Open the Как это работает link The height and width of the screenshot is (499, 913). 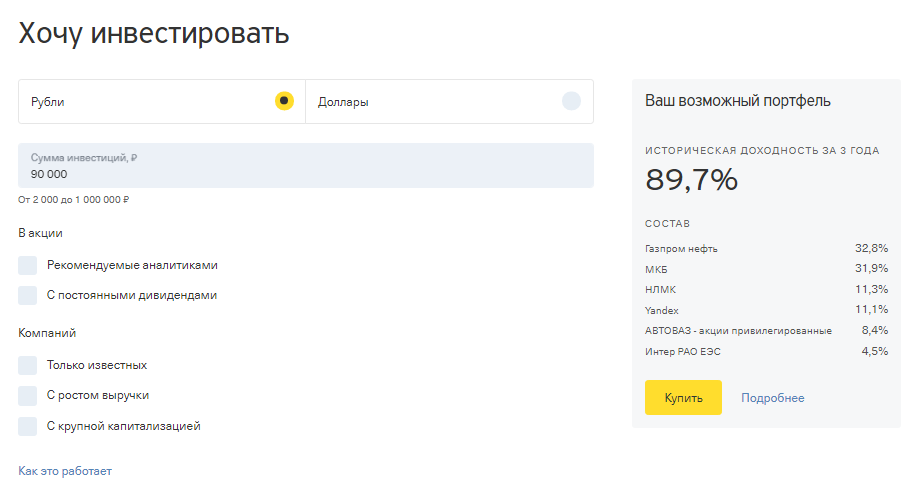pos(65,471)
